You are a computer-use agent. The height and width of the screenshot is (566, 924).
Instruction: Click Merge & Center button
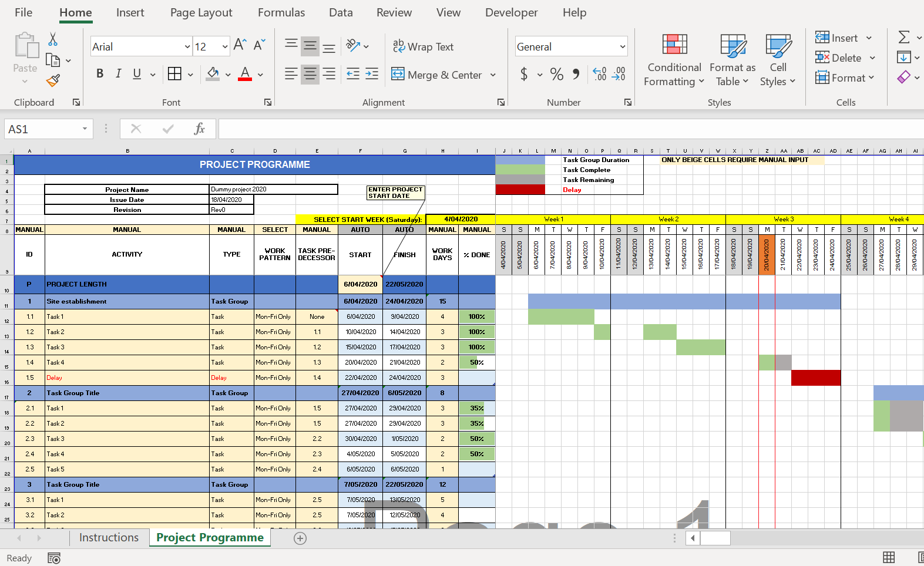pyautogui.click(x=437, y=75)
